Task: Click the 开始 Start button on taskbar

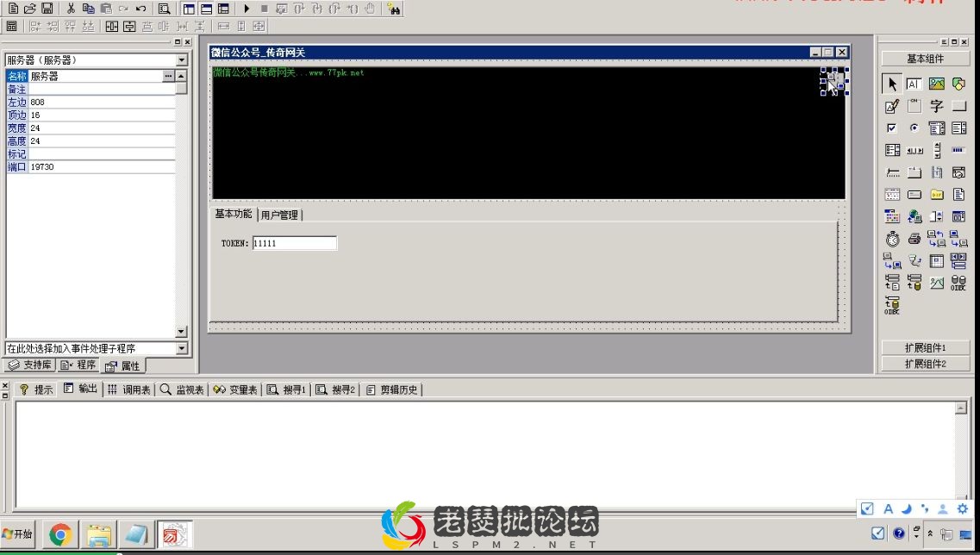Action: coord(17,533)
